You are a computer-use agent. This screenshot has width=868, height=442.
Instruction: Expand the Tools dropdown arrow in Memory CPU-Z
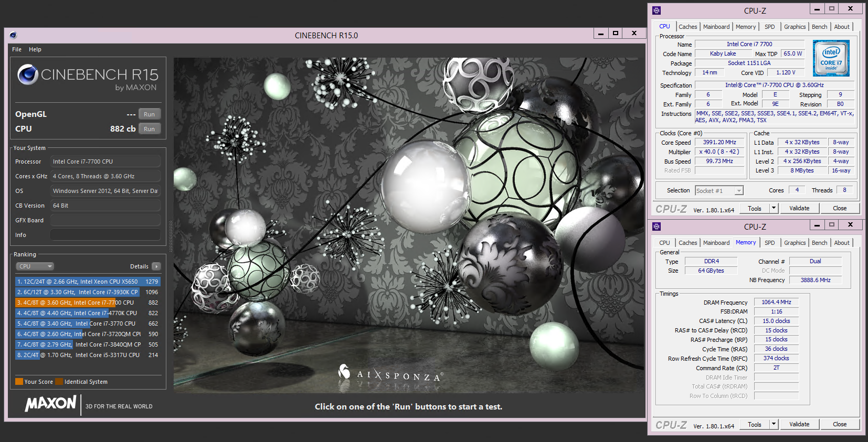tap(774, 424)
